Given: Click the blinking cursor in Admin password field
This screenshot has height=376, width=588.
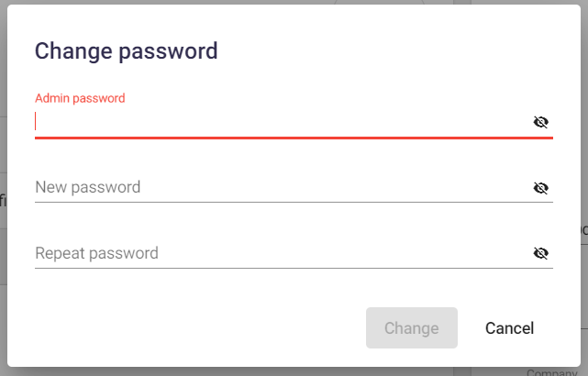Looking at the screenshot, I should 35,121.
